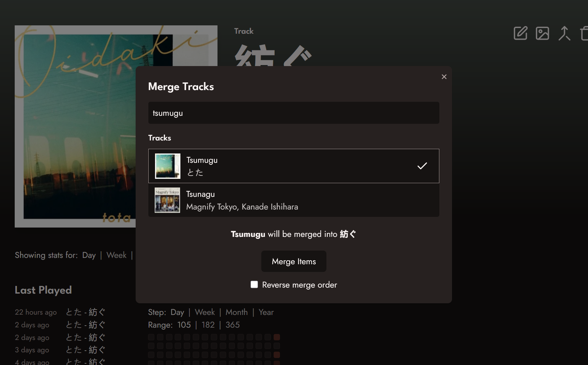The height and width of the screenshot is (365, 588).
Task: Click the delete trash icon
Action: (x=585, y=33)
